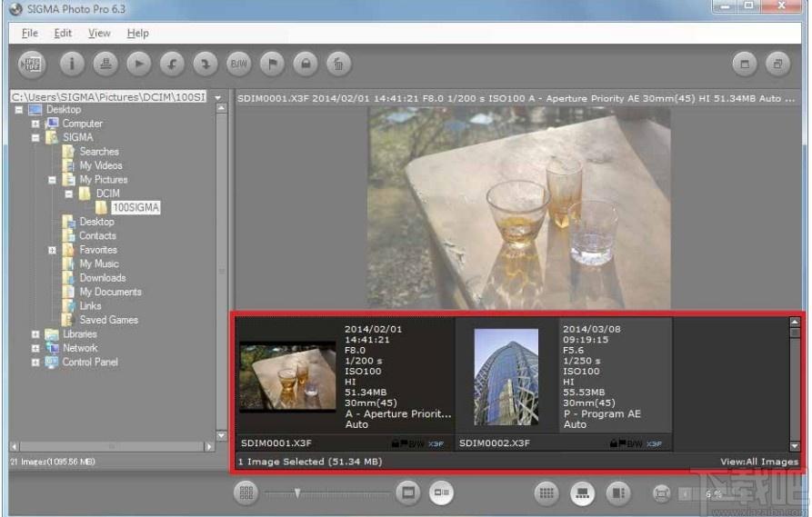Image resolution: width=812 pixels, height=517 pixels.
Task: Expand the Favorites tree node
Action: [52, 250]
